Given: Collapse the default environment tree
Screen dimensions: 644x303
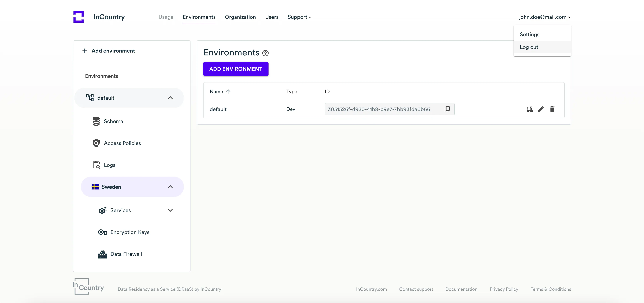Looking at the screenshot, I should pos(170,98).
